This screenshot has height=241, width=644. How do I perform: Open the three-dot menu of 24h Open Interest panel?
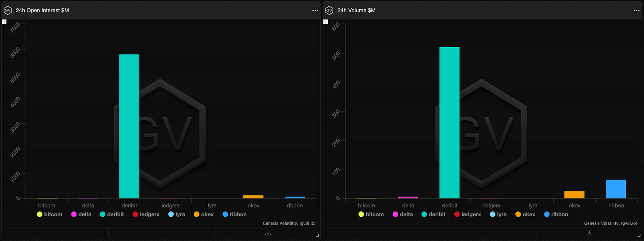315,10
